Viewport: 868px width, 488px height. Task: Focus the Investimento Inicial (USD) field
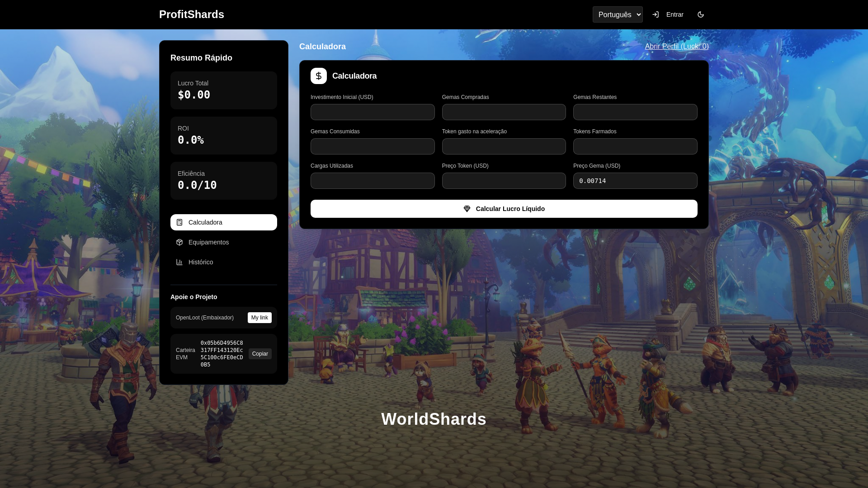point(373,112)
